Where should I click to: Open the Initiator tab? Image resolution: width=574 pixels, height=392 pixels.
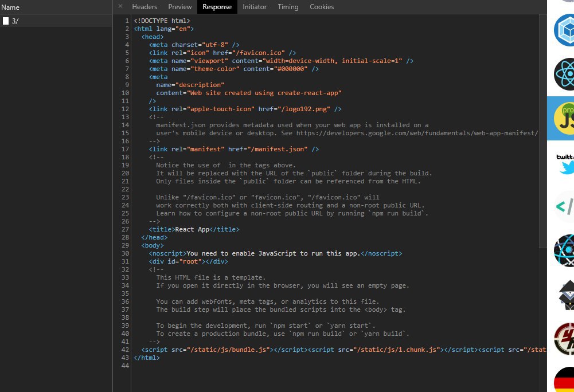click(x=255, y=6)
